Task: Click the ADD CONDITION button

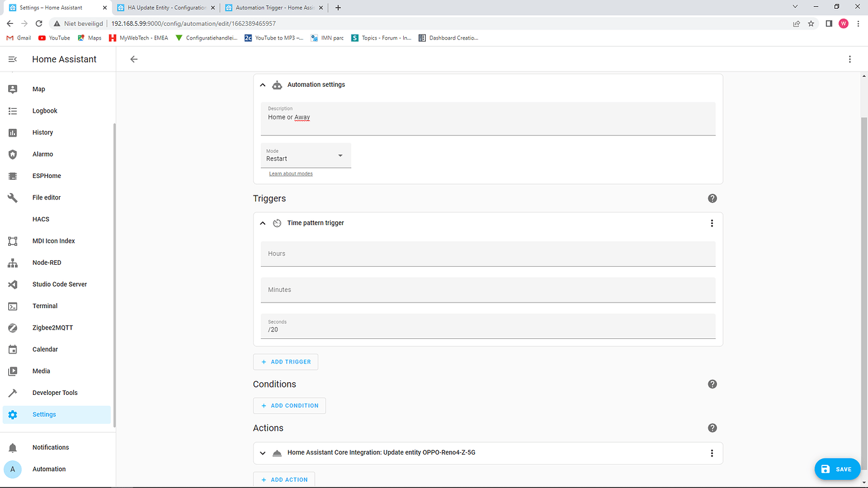Action: coord(289,406)
